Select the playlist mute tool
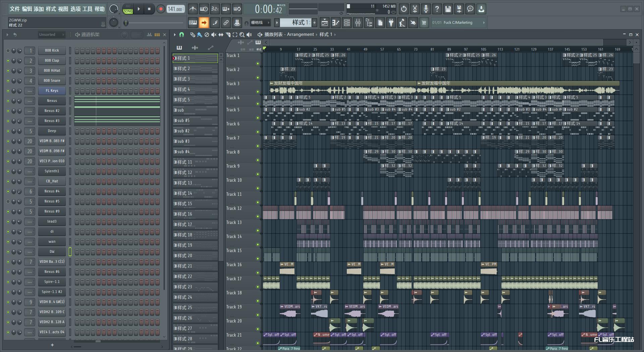 point(214,35)
